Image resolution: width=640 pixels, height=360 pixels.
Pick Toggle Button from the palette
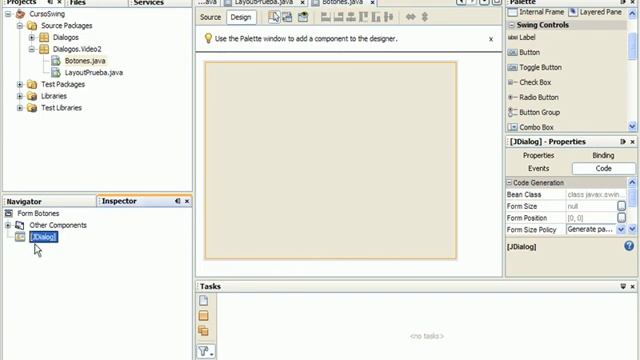(x=535, y=67)
